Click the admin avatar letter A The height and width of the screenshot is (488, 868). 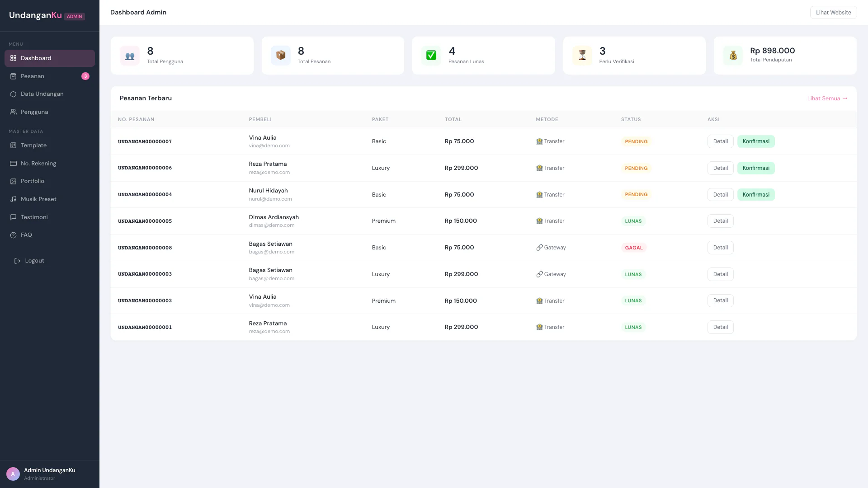(x=13, y=474)
